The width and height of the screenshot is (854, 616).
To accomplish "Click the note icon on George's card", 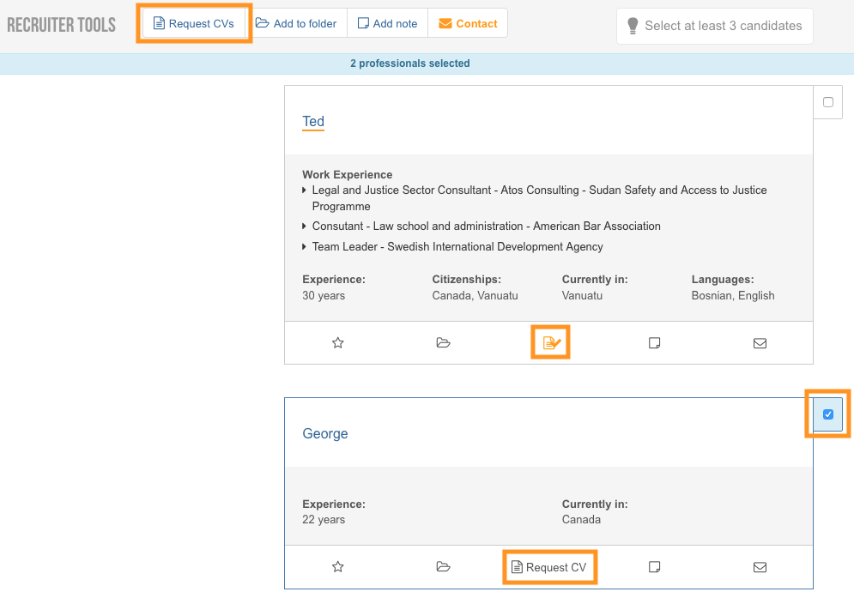I will [x=655, y=567].
